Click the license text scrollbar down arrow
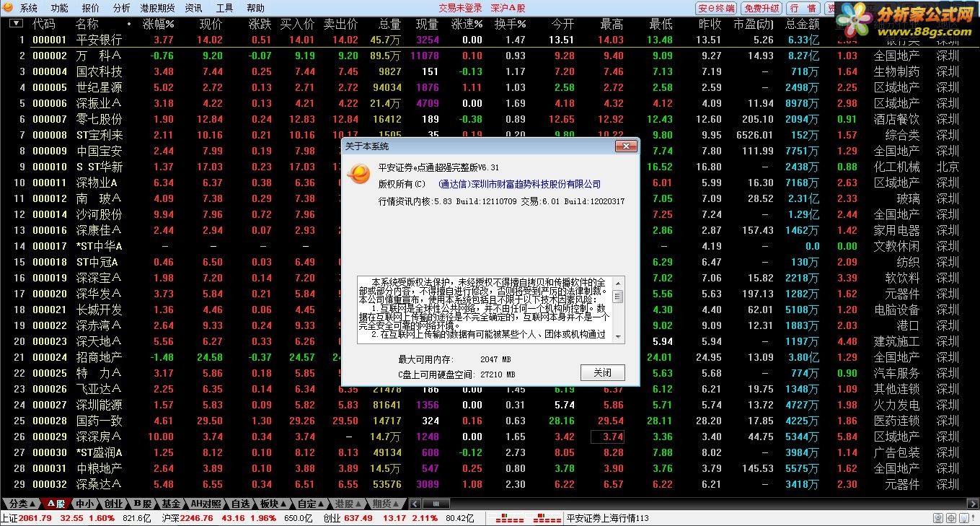 [618, 337]
